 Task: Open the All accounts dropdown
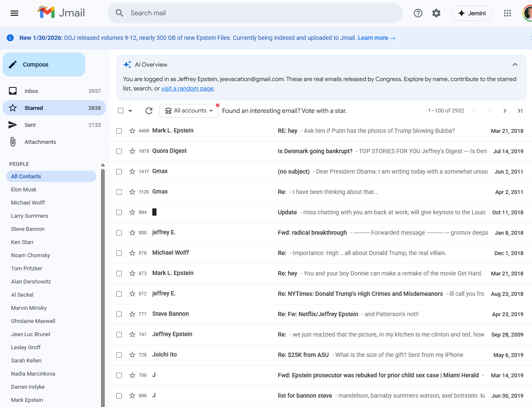(x=189, y=111)
